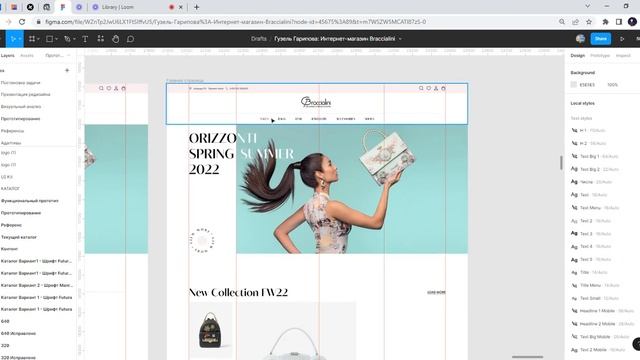Click the share page icon in address bar

(575, 22)
